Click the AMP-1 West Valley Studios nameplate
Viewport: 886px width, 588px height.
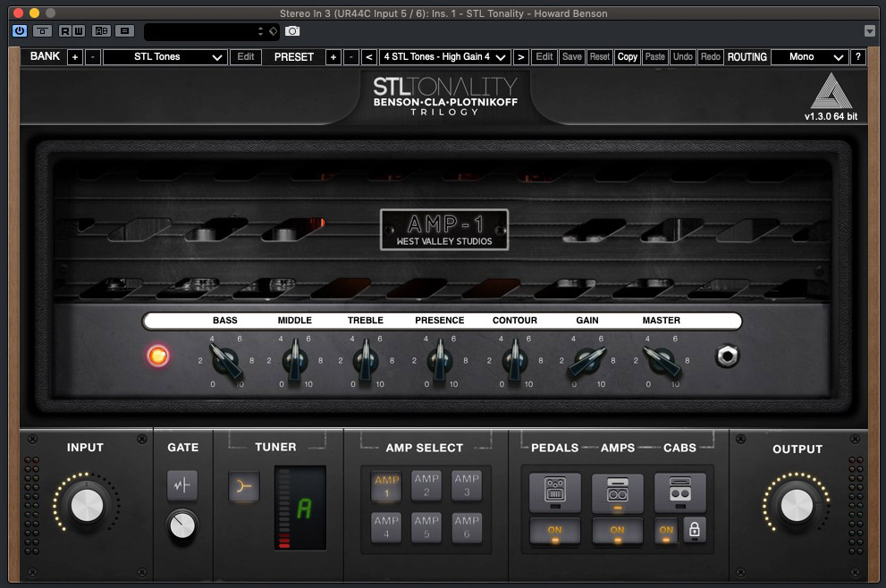pyautogui.click(x=444, y=230)
